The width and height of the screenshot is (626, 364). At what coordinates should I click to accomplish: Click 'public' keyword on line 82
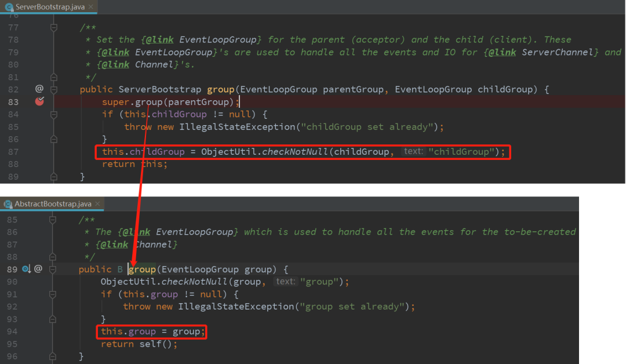(96, 89)
